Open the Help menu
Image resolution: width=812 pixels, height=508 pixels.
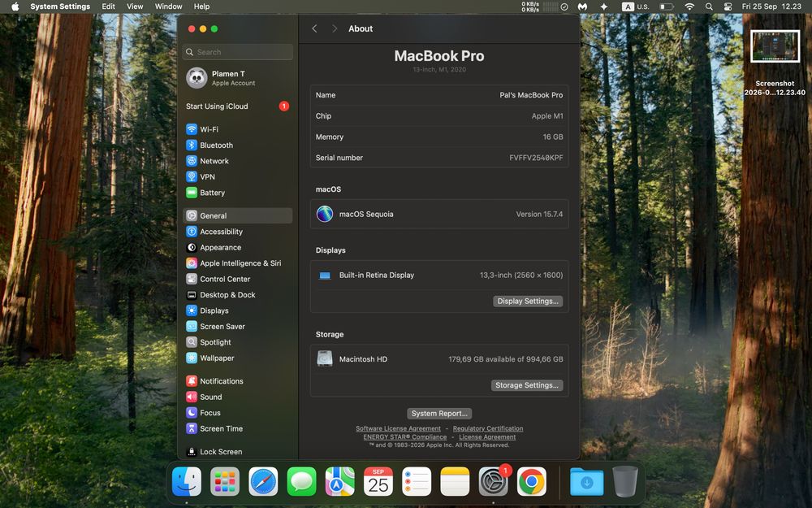(x=201, y=7)
